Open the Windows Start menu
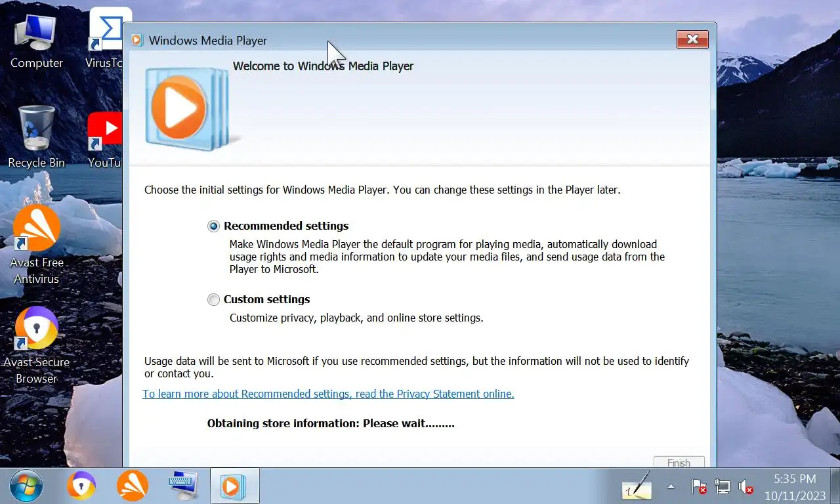Screen dimensions: 840x504 26,486
